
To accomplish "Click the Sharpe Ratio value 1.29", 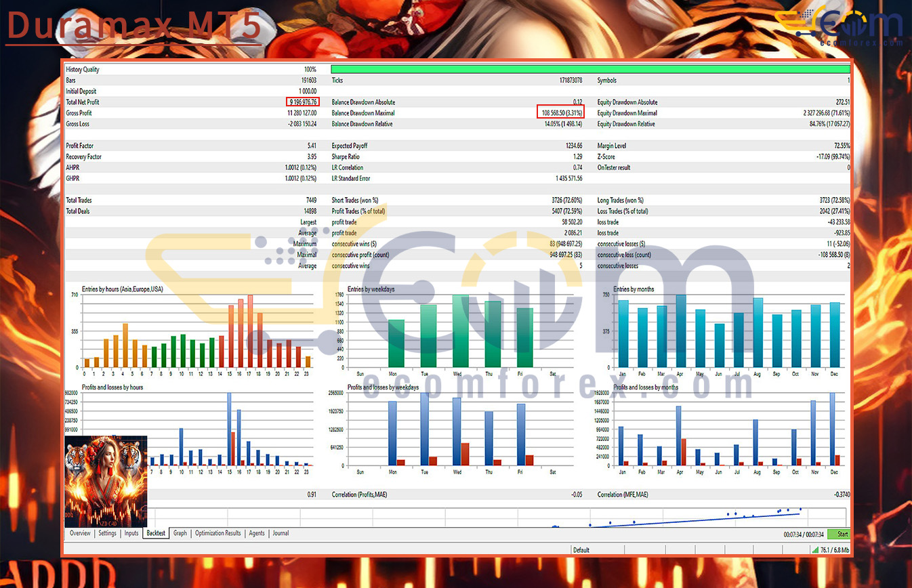I will click(x=578, y=156).
